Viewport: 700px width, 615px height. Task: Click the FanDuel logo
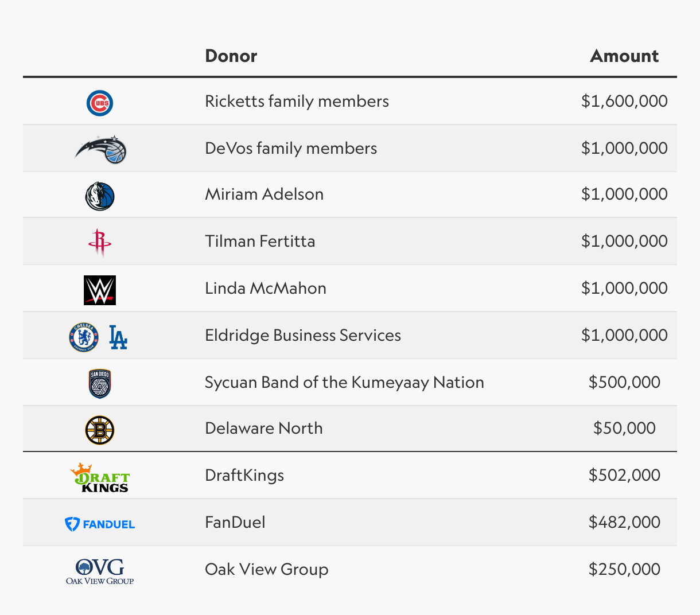(x=100, y=524)
